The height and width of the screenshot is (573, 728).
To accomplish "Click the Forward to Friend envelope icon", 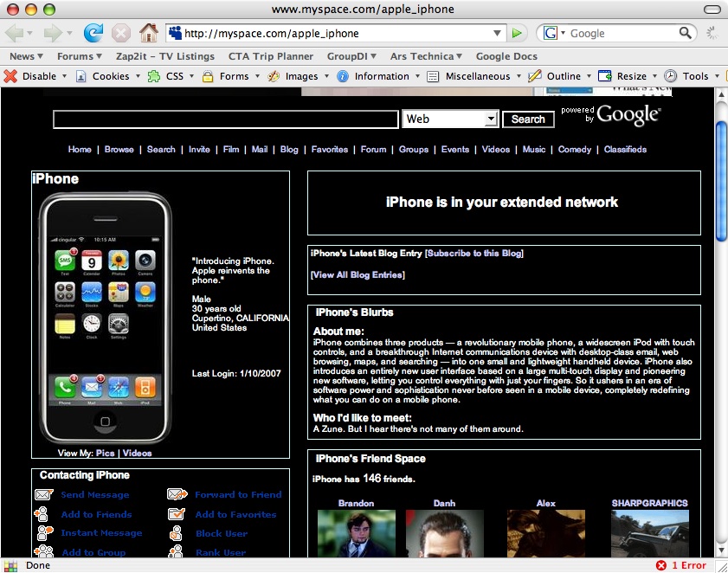I will pos(177,494).
